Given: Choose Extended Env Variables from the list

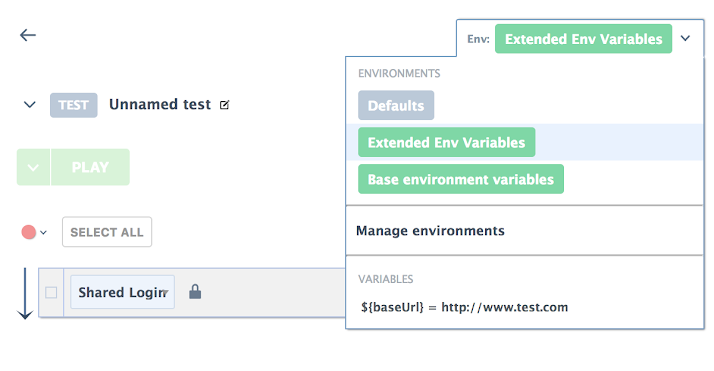Looking at the screenshot, I should point(446,142).
